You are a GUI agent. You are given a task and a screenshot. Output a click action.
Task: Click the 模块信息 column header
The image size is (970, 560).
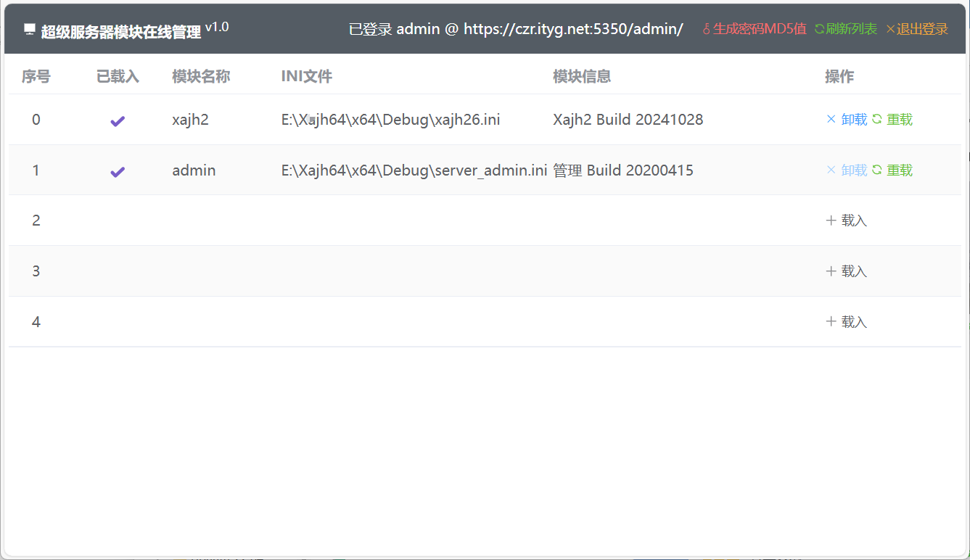point(582,77)
